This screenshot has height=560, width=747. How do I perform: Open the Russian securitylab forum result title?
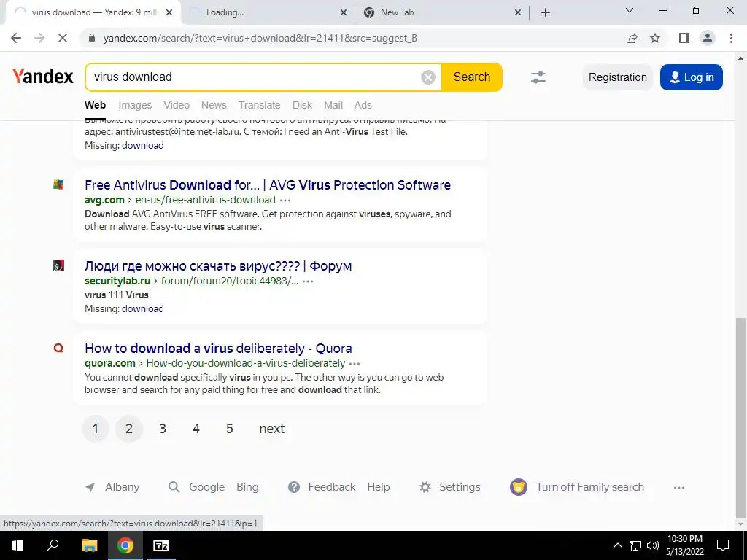(x=218, y=265)
